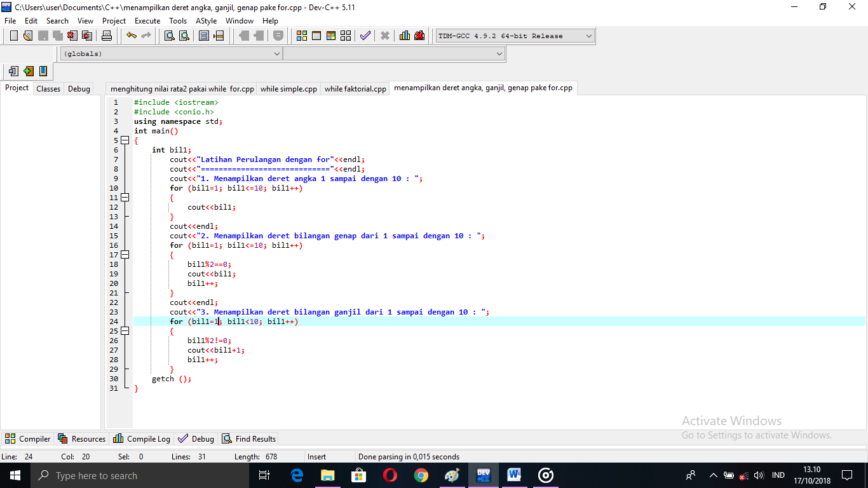Open the Find icon in toolbar
Screen dimensions: 868x488
(168, 36)
